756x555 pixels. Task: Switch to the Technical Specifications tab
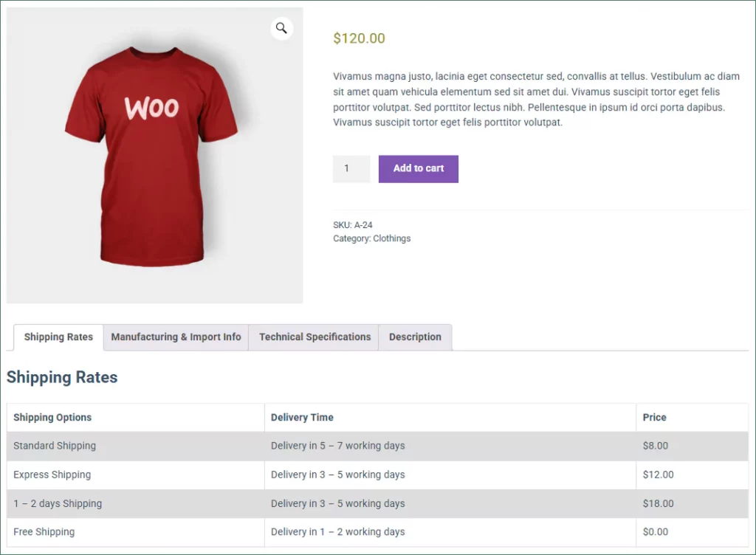tap(315, 337)
